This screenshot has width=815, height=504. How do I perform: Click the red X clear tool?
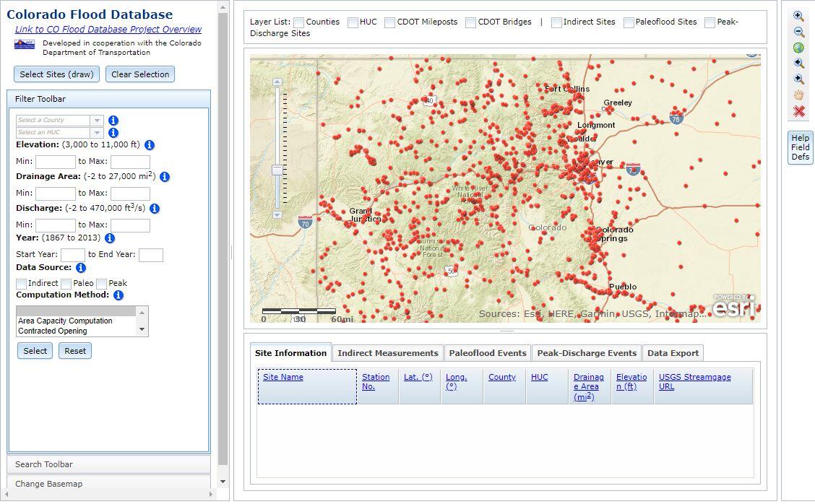tap(799, 111)
